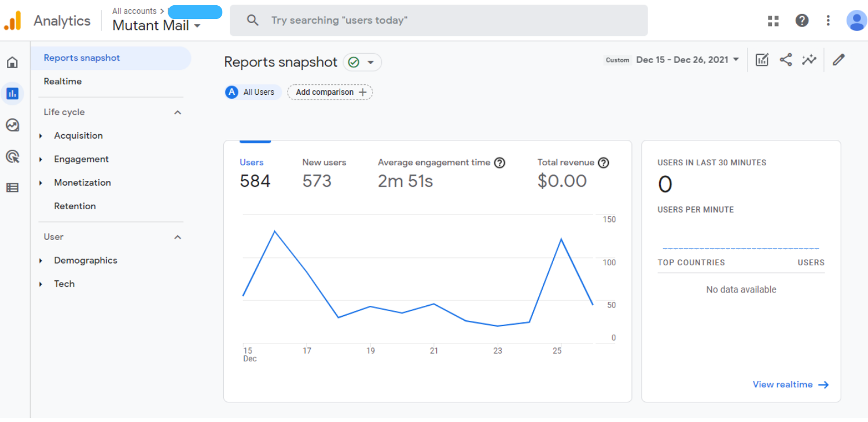Viewport: 868px width, 422px height.
Task: Open the Dec 15 - Dec 26 date range picker
Action: [x=687, y=60]
